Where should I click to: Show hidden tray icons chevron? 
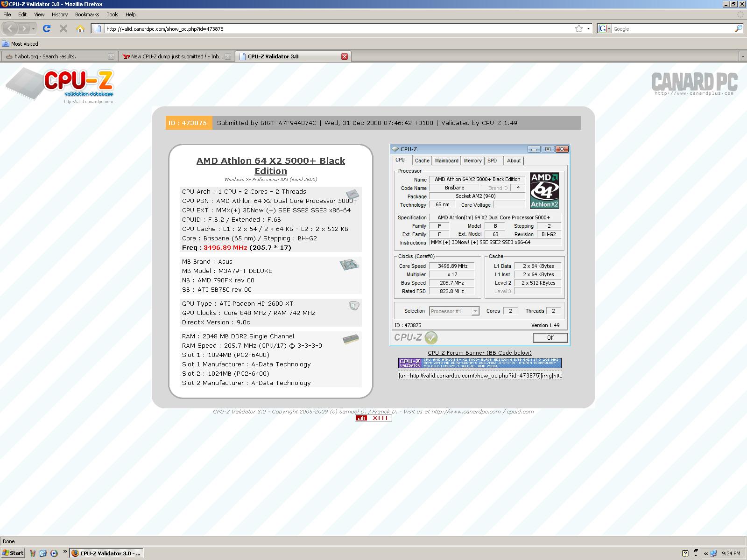tap(705, 553)
